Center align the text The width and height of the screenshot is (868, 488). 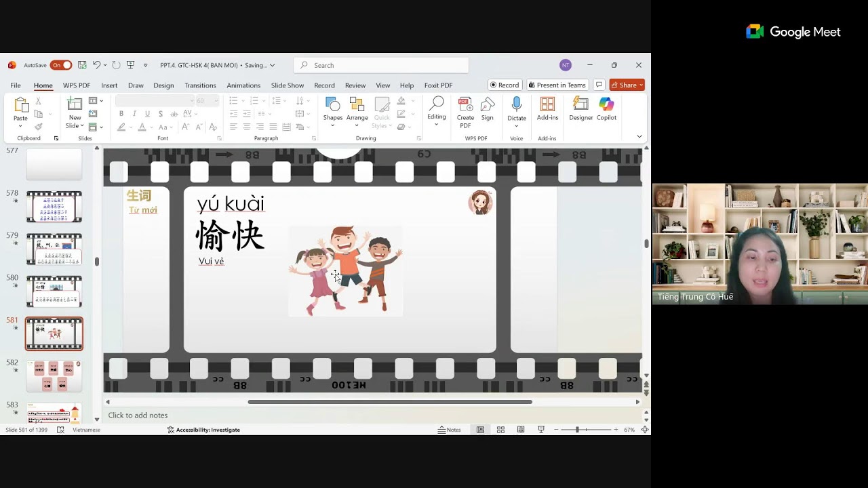(246, 127)
